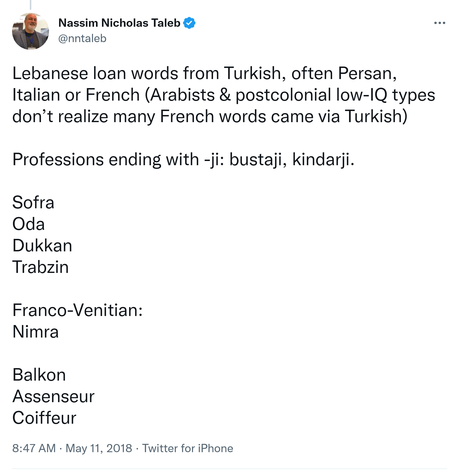Click the Franco-Venitian heading text

pyautogui.click(x=77, y=310)
